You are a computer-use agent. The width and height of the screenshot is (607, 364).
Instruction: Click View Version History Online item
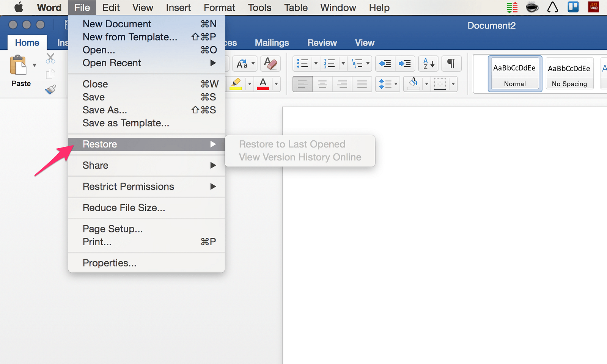click(300, 157)
